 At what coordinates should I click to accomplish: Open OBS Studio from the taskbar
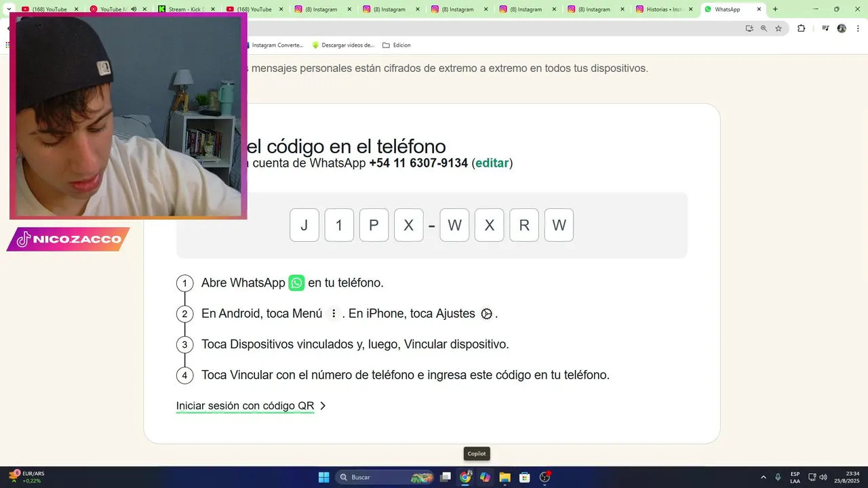[x=545, y=477]
